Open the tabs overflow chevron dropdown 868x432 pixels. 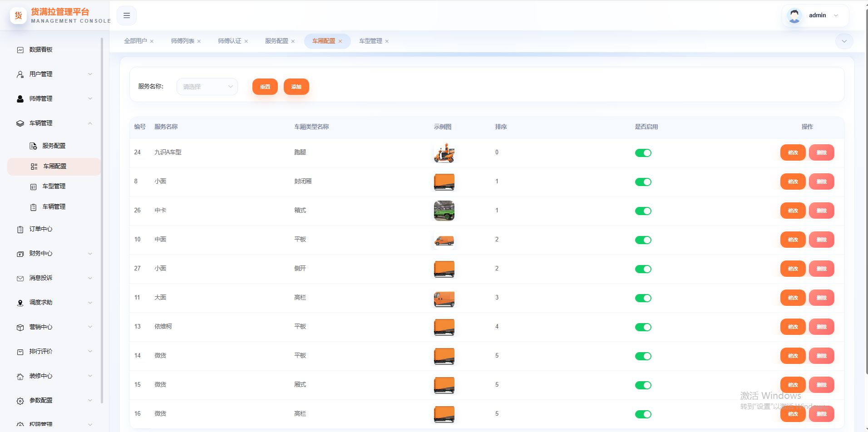pos(844,41)
